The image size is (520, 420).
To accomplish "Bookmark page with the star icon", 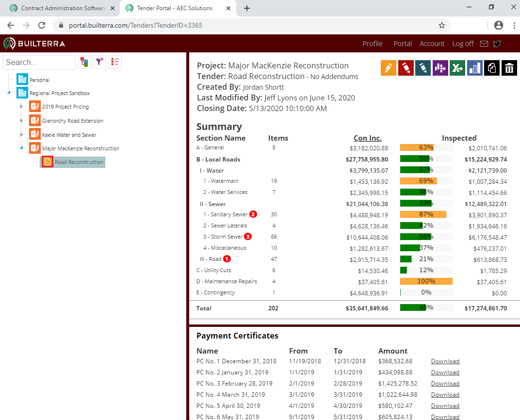I will click(x=442, y=25).
